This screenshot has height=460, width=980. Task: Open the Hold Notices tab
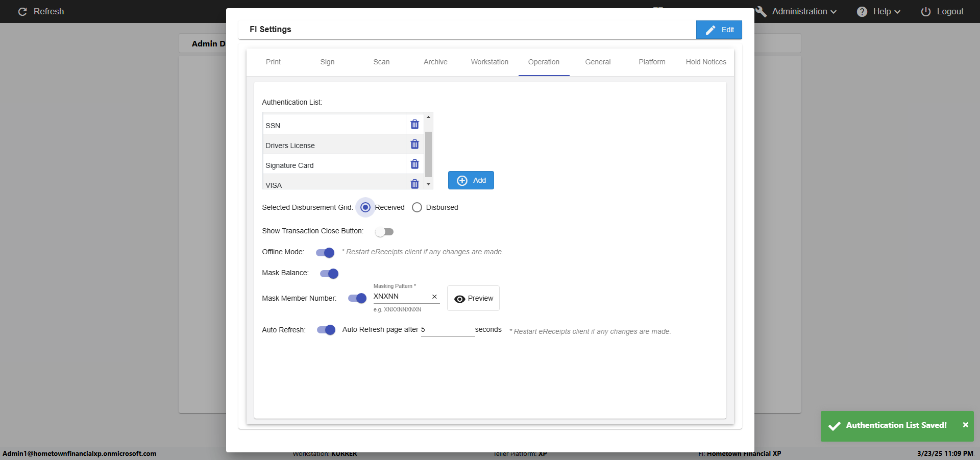tap(705, 62)
